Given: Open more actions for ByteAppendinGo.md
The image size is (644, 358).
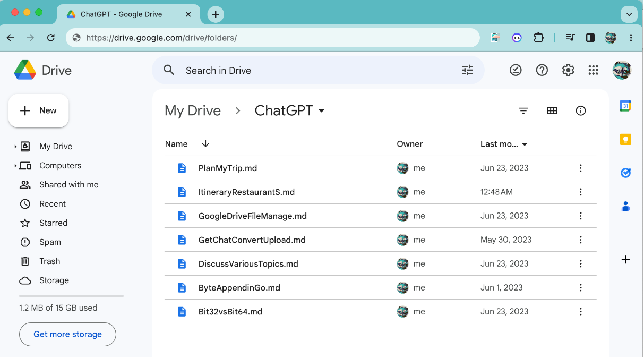Looking at the screenshot, I should tap(581, 287).
